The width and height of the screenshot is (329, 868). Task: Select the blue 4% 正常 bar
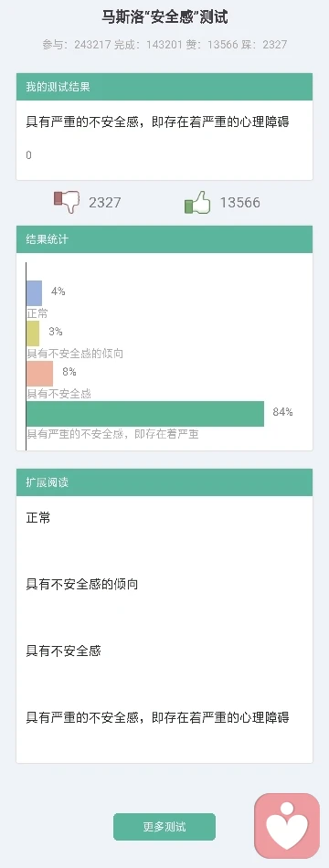(34, 293)
